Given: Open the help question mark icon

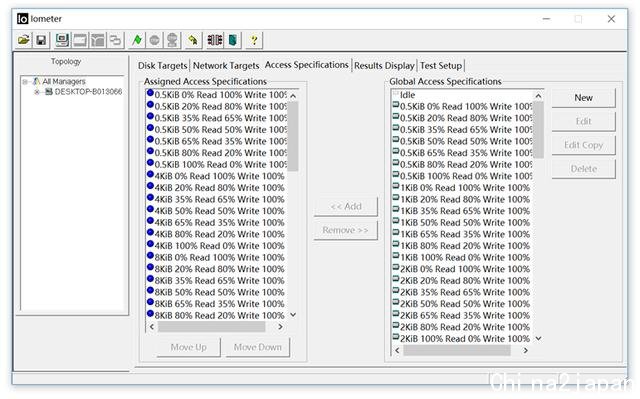Looking at the screenshot, I should click(x=254, y=40).
